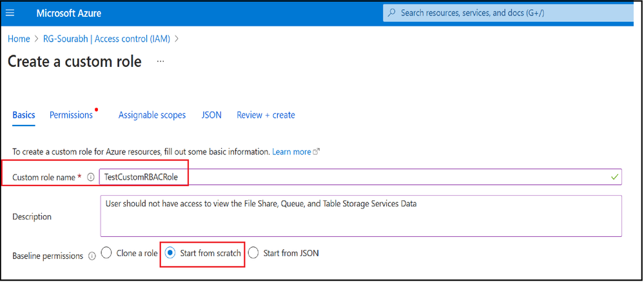Click the Microsoft Azure portal title

pos(68,13)
